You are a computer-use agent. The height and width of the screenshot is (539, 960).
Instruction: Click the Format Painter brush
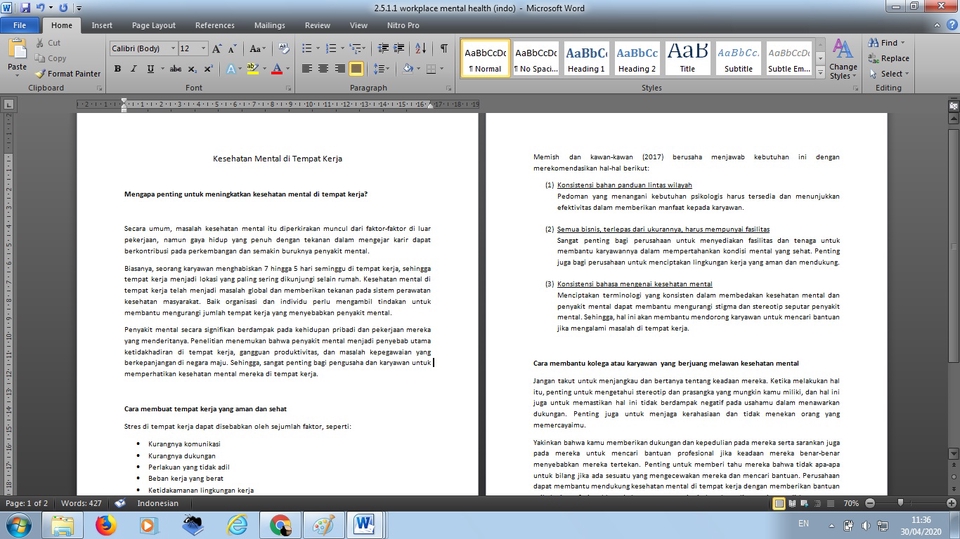coord(40,74)
